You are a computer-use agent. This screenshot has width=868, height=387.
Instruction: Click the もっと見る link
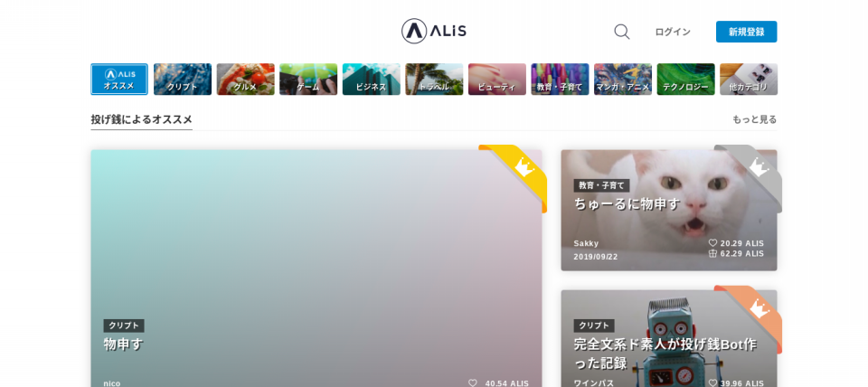pyautogui.click(x=754, y=119)
